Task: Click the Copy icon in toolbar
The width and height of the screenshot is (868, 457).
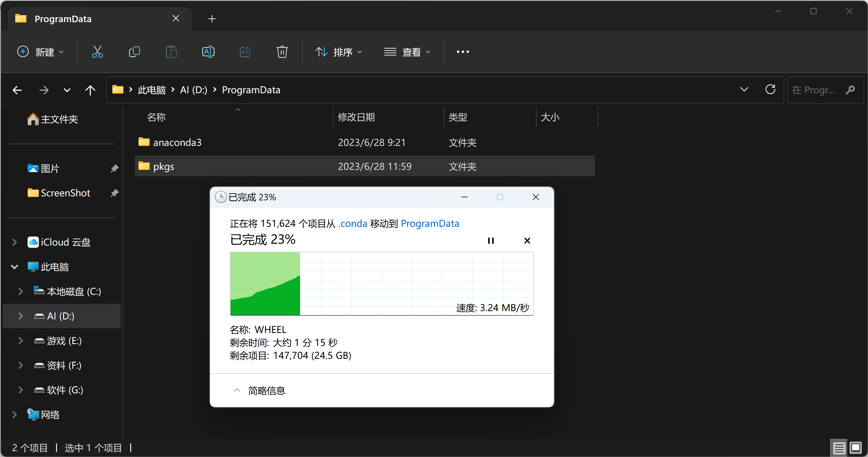Action: [x=135, y=52]
